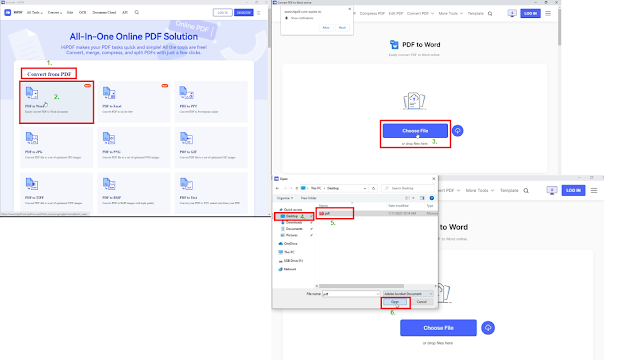Image resolution: width=640 pixels, height=360 pixels.
Task: Click the HiPDF logo in the home window
Action: click(x=8, y=13)
